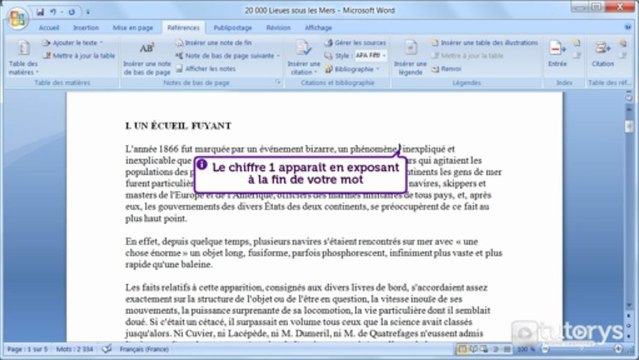639x360 pixels.
Task: Switch to Web layout view icon
Action: coord(484,349)
